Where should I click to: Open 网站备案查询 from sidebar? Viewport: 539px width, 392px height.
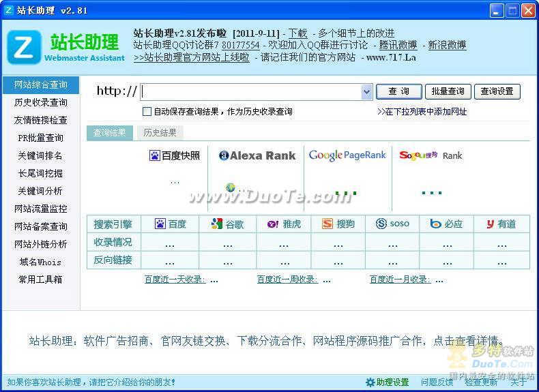(41, 227)
